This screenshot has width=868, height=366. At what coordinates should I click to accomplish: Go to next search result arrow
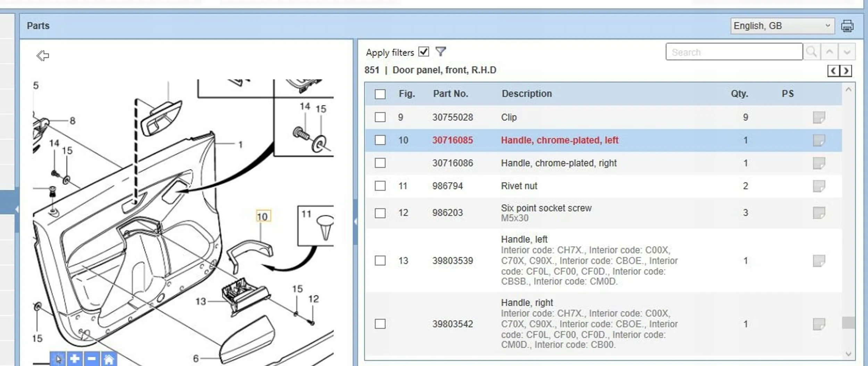point(847,52)
